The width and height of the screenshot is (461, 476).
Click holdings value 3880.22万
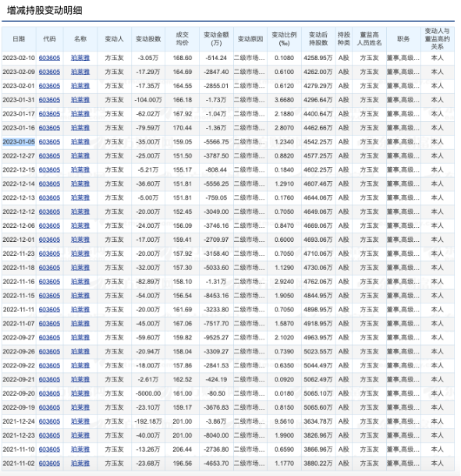(318, 464)
